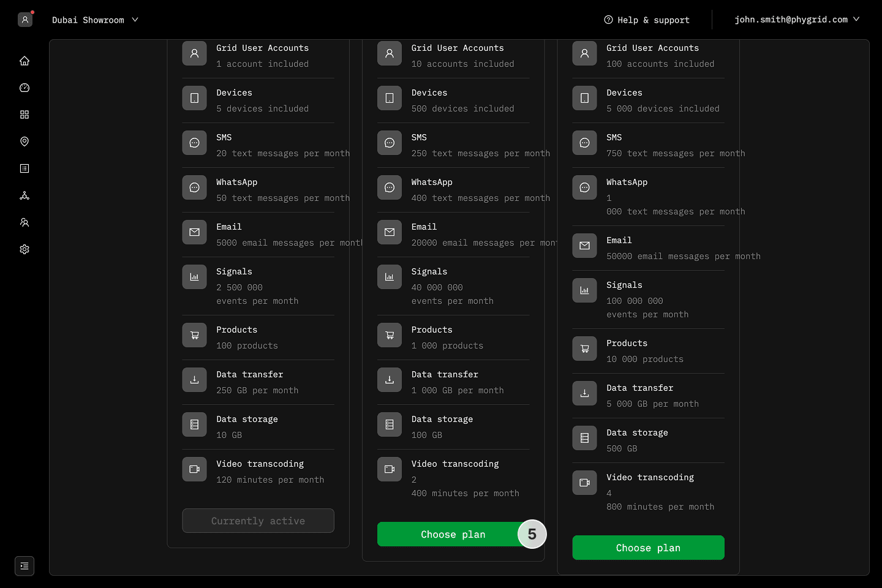Open the list view sidebar icon
This screenshot has height=588, width=882.
[x=24, y=168]
